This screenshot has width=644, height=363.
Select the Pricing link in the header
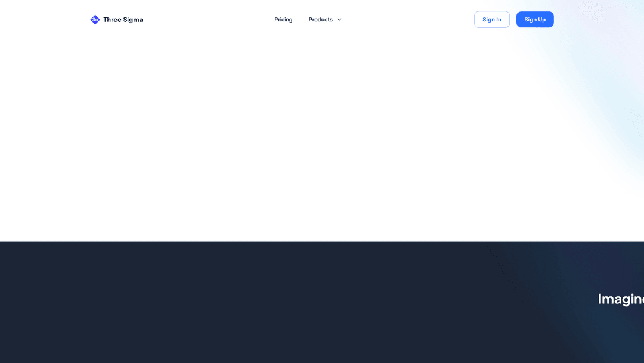pyautogui.click(x=283, y=20)
